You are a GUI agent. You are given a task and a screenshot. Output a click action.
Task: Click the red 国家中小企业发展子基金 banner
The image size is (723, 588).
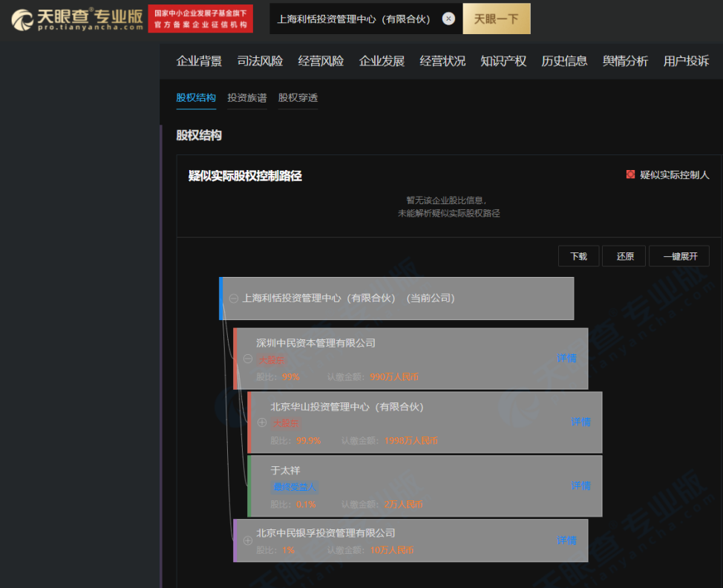pyautogui.click(x=200, y=19)
